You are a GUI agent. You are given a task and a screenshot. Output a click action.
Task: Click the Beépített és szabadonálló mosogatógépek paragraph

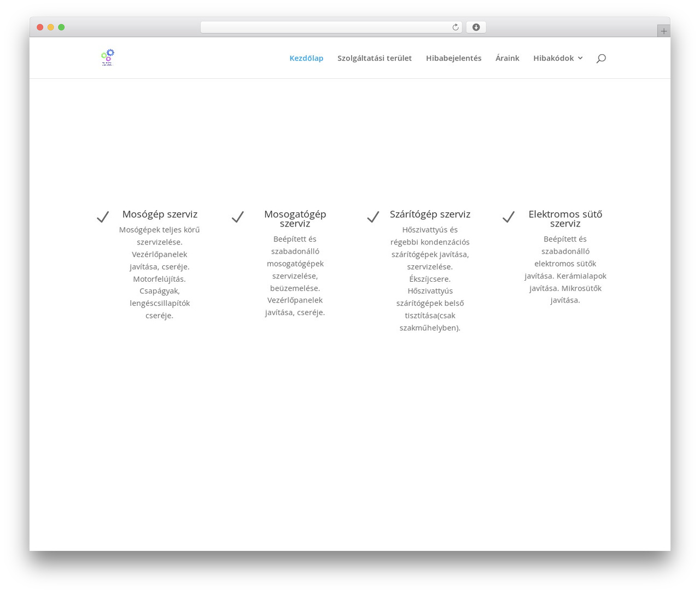[x=295, y=276]
